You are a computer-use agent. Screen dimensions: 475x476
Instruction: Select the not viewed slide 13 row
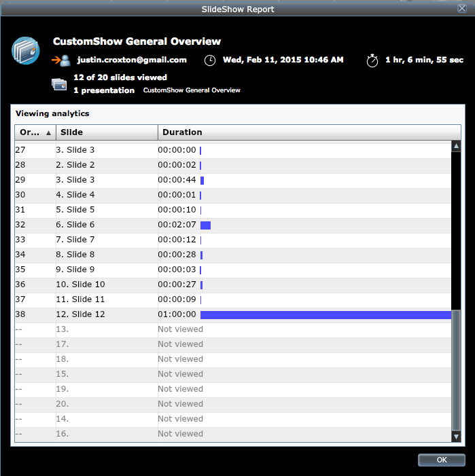233,329
